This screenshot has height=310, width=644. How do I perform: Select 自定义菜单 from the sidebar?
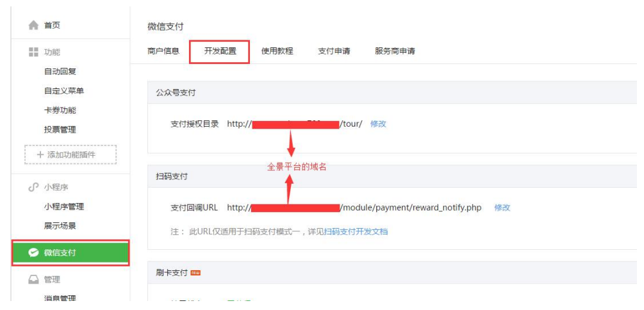tap(64, 91)
